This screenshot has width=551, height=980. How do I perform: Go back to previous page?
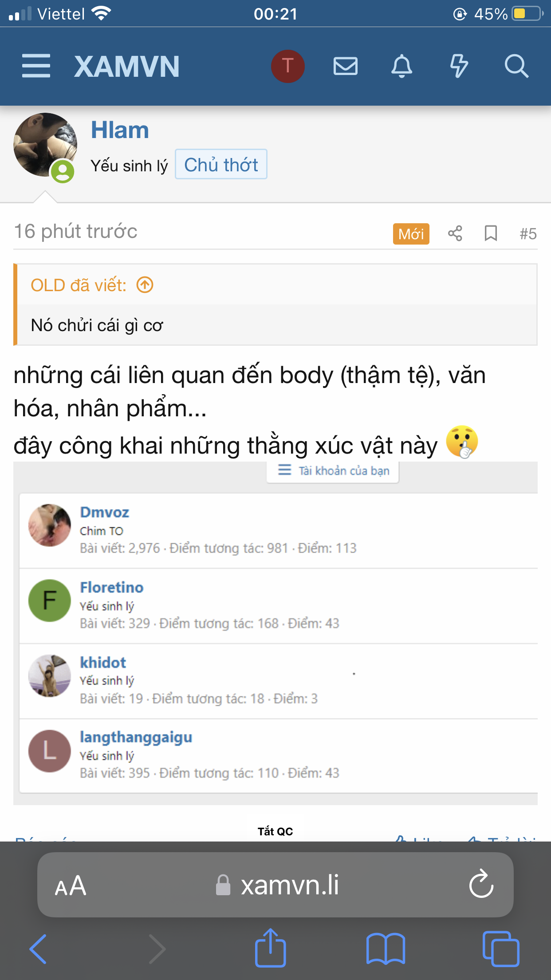click(38, 949)
